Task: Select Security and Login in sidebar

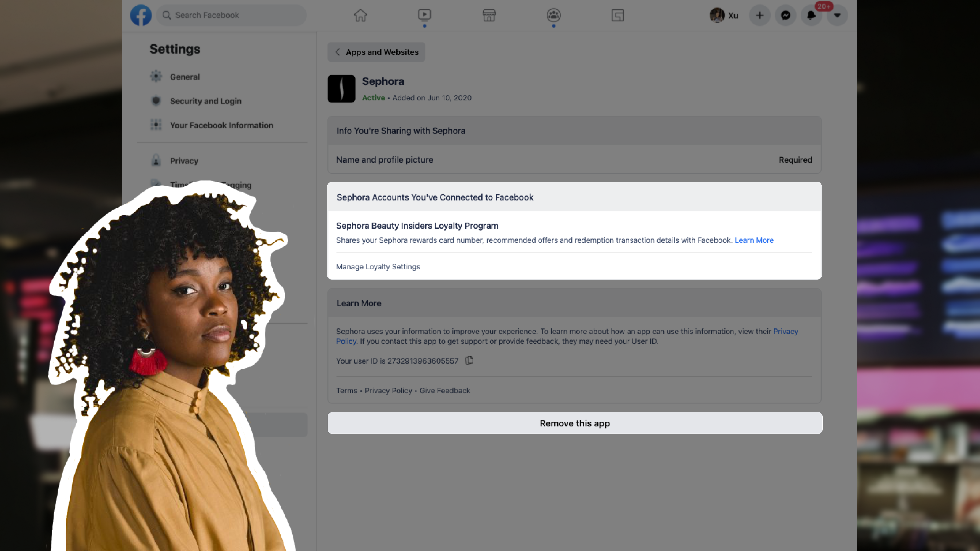Action: coord(205,101)
